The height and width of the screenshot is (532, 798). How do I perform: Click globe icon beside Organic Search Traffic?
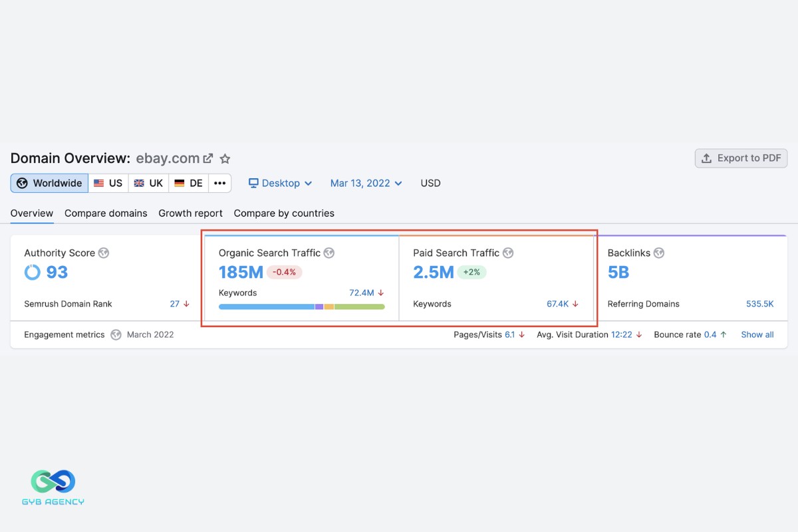pos(329,253)
